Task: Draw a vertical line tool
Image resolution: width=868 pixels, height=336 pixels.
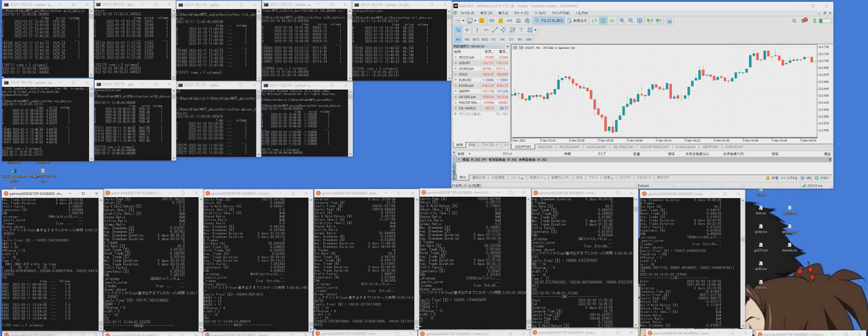Action: point(477,30)
